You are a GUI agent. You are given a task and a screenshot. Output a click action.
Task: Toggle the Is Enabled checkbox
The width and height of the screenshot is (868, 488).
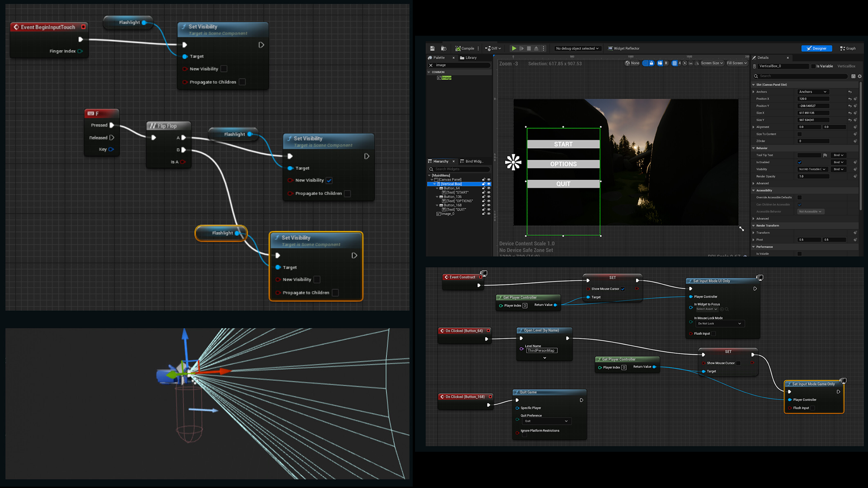[x=800, y=162]
